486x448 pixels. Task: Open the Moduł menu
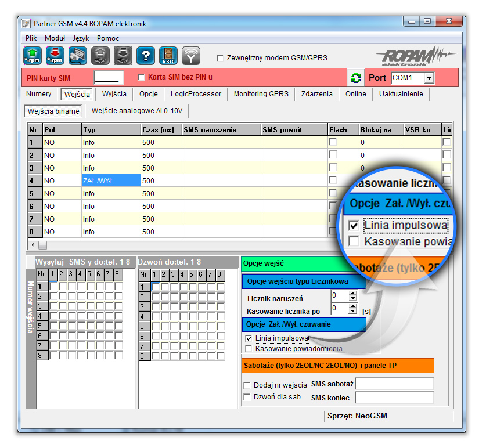[55, 38]
